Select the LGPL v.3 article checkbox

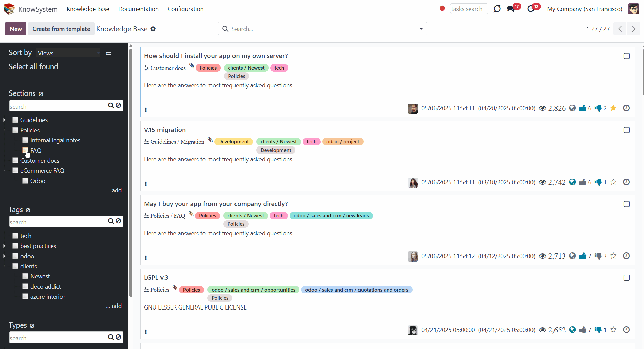(x=627, y=278)
